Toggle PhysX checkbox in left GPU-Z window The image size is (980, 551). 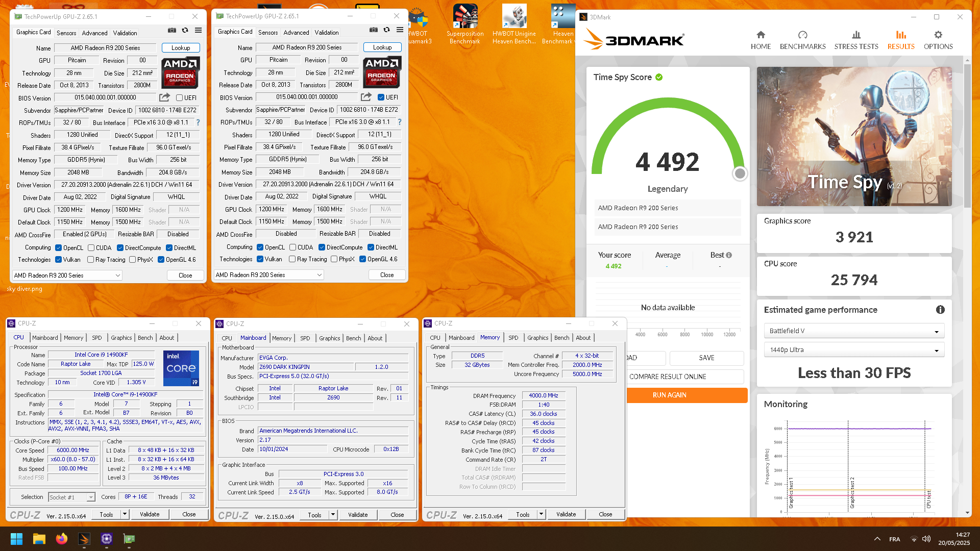point(133,260)
